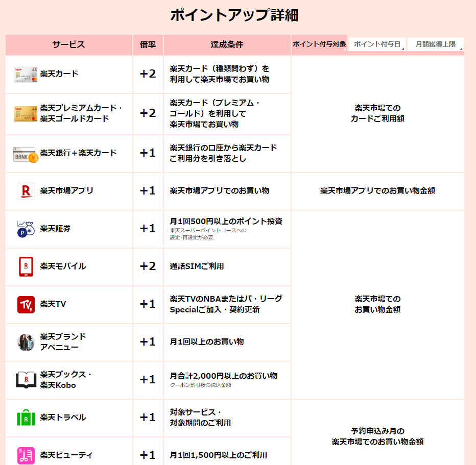Screen dimensions: 476x465
Task: Click the Rakuten TV icon
Action: point(26,304)
